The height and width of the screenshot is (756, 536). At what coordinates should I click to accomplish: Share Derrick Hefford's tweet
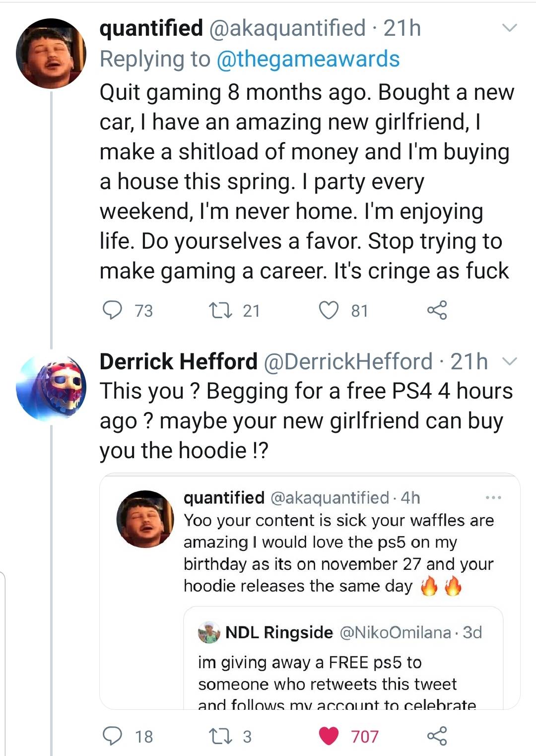437,736
